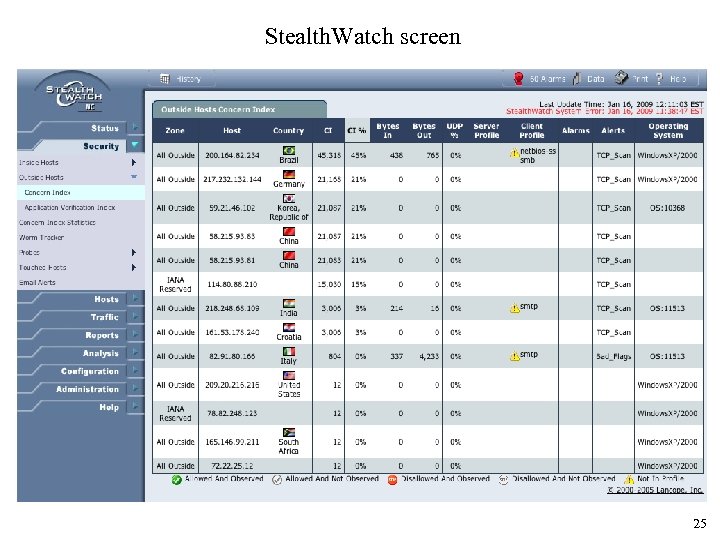Collapse the Security menu arrow
The image size is (720, 540).
coord(135,145)
